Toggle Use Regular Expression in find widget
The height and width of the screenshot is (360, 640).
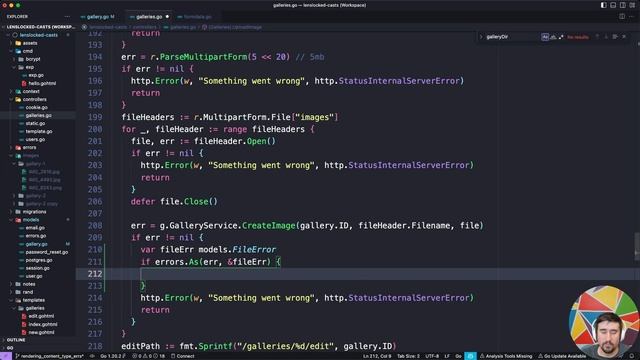coord(561,37)
